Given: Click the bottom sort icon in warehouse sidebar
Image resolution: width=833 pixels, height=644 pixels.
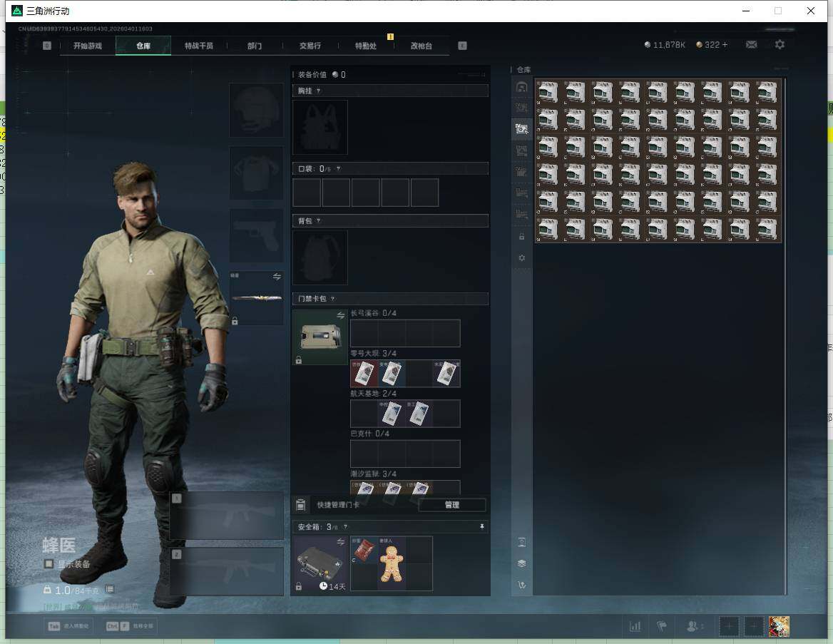Looking at the screenshot, I should click(521, 585).
